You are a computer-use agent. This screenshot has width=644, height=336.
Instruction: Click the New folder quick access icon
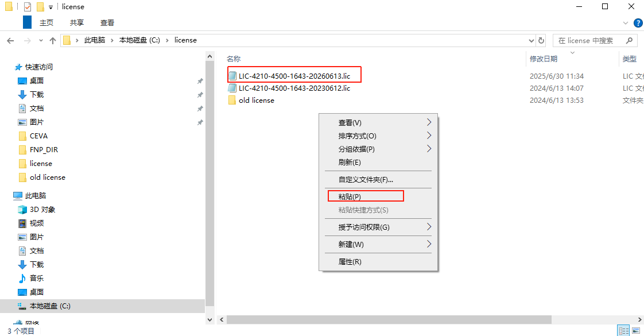click(40, 6)
